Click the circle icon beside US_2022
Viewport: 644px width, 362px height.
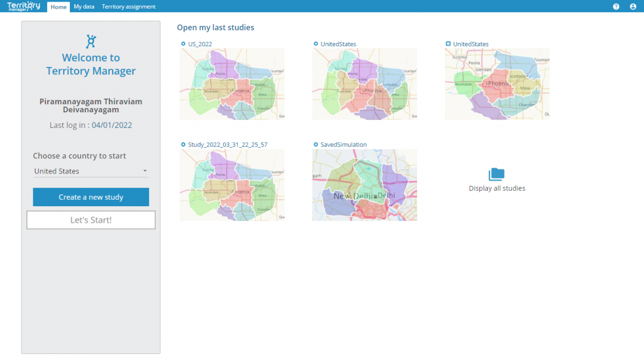(x=183, y=44)
